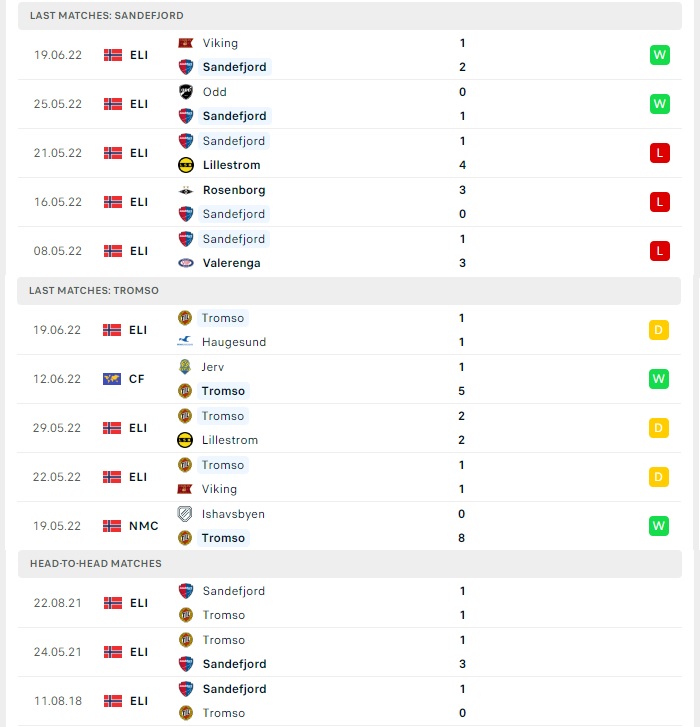Screen dimensions: 700x727
Task: Click the red L badge for Rosenborg match
Action: tap(660, 202)
